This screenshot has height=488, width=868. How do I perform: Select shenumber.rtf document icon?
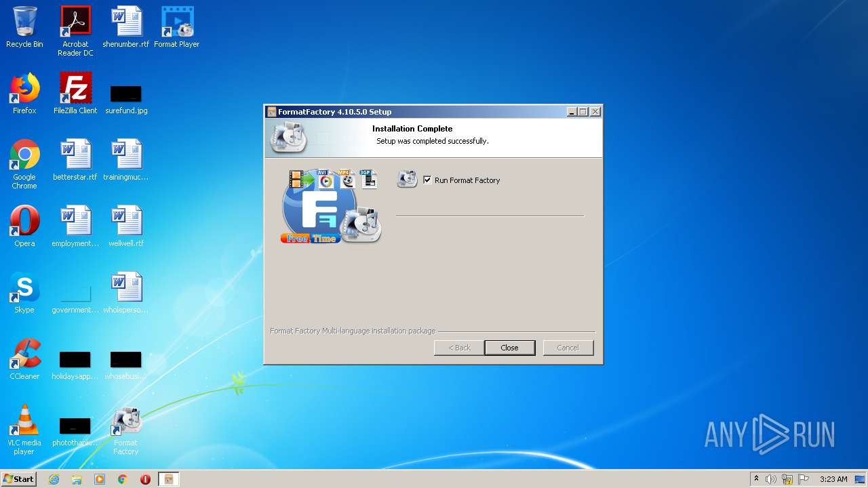[126, 27]
